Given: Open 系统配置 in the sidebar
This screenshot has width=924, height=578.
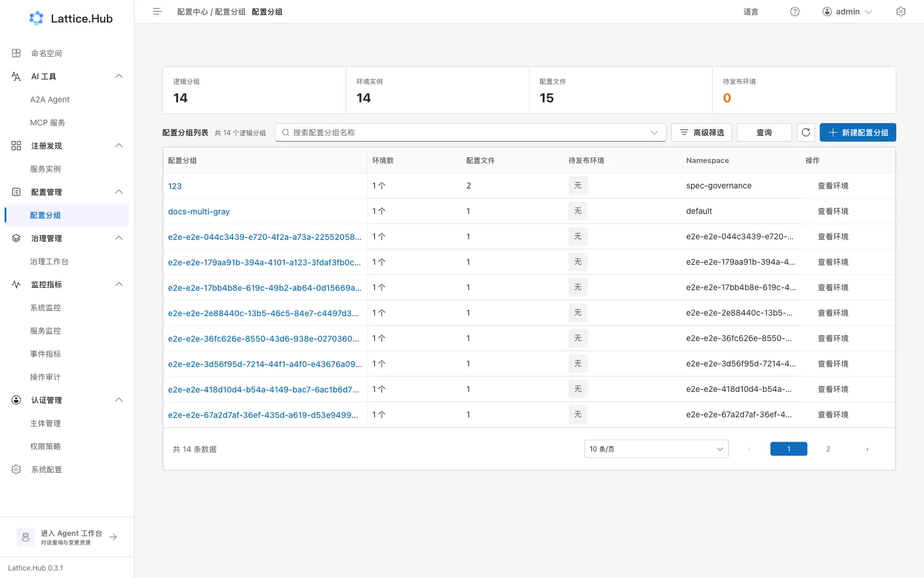Looking at the screenshot, I should coord(67,469).
